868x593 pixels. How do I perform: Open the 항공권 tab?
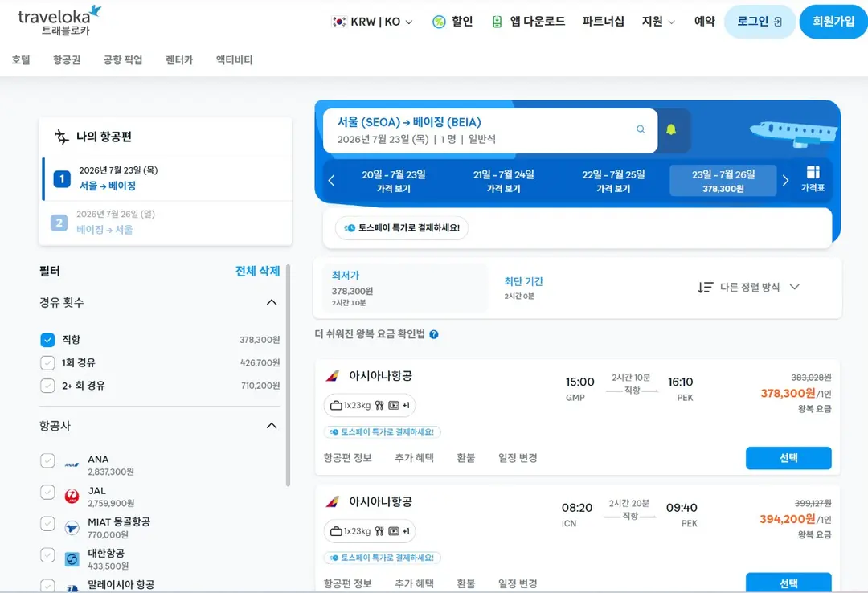(67, 59)
